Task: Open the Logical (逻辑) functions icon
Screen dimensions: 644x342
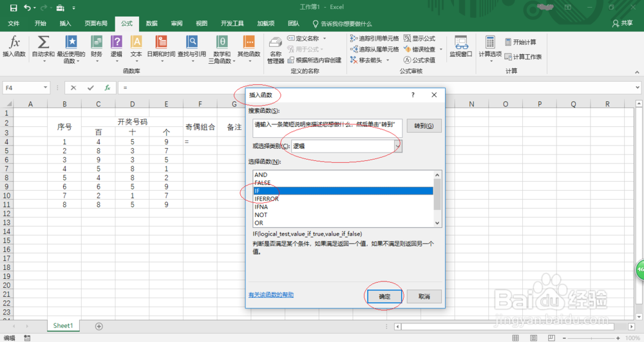Action: (x=116, y=48)
